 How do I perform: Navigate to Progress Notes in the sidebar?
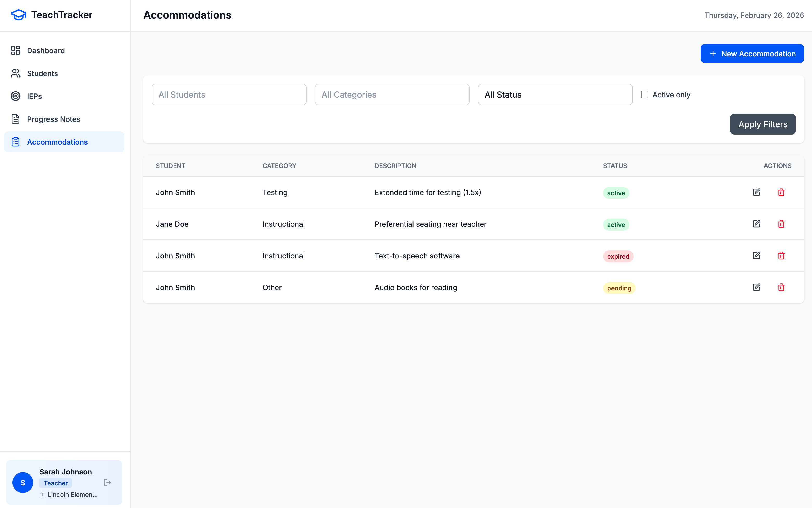tap(54, 119)
